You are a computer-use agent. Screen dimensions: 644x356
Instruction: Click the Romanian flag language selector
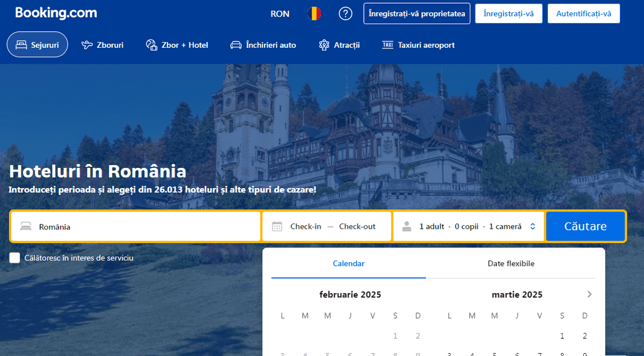tap(314, 13)
